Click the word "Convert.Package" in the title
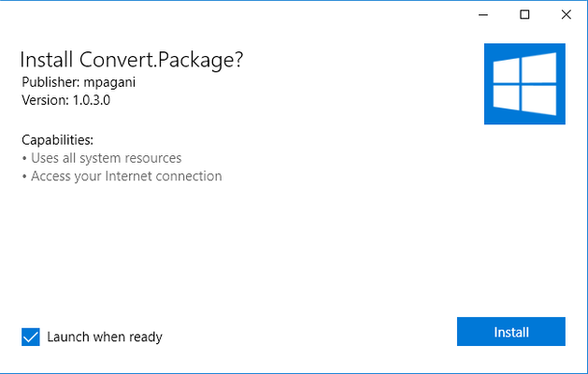This screenshot has height=374, width=588. pyautogui.click(x=157, y=60)
